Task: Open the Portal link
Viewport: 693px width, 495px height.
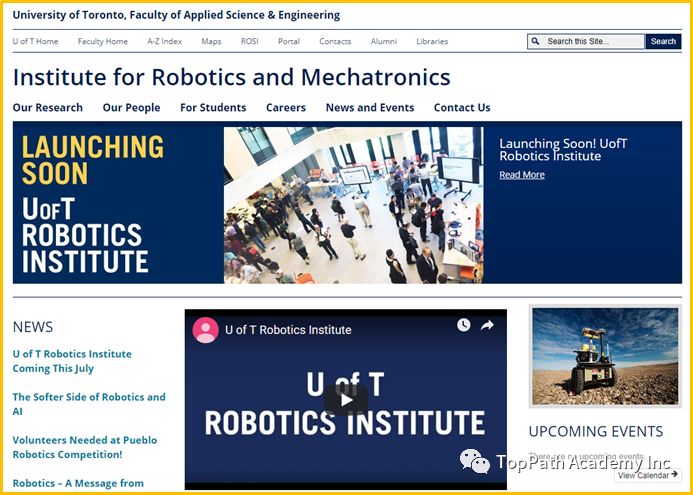Action: coord(289,42)
